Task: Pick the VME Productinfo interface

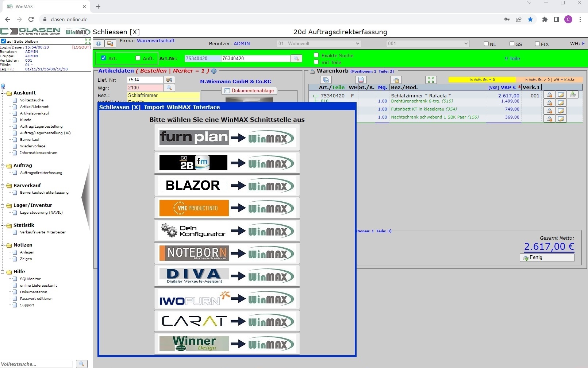Action: [x=227, y=208]
